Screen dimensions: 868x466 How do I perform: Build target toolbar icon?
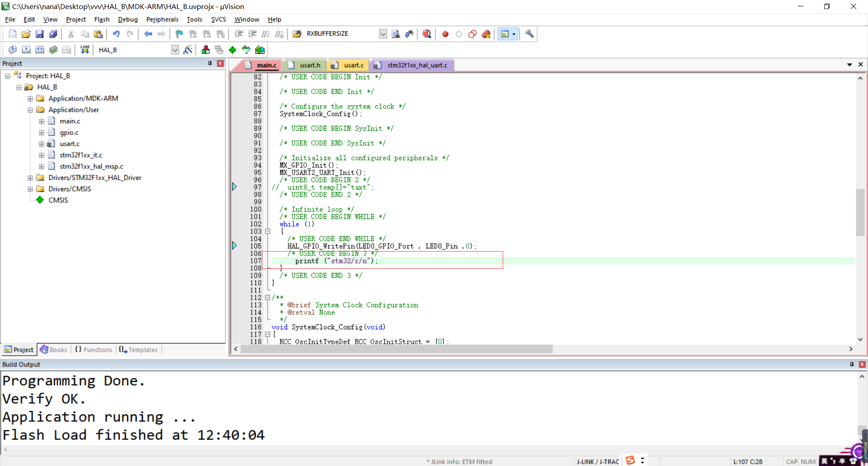click(x=26, y=50)
